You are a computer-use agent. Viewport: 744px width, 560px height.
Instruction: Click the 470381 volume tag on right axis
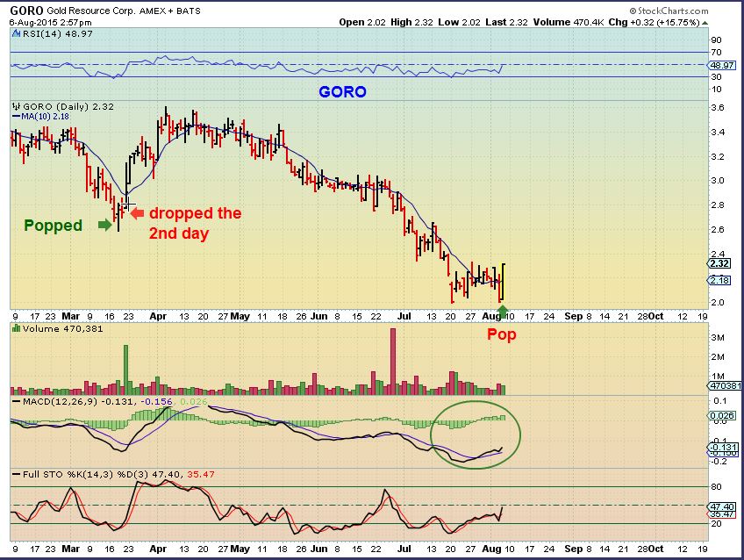(x=725, y=386)
